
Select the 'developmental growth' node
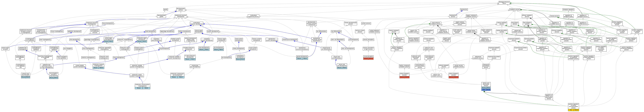(161, 16)
